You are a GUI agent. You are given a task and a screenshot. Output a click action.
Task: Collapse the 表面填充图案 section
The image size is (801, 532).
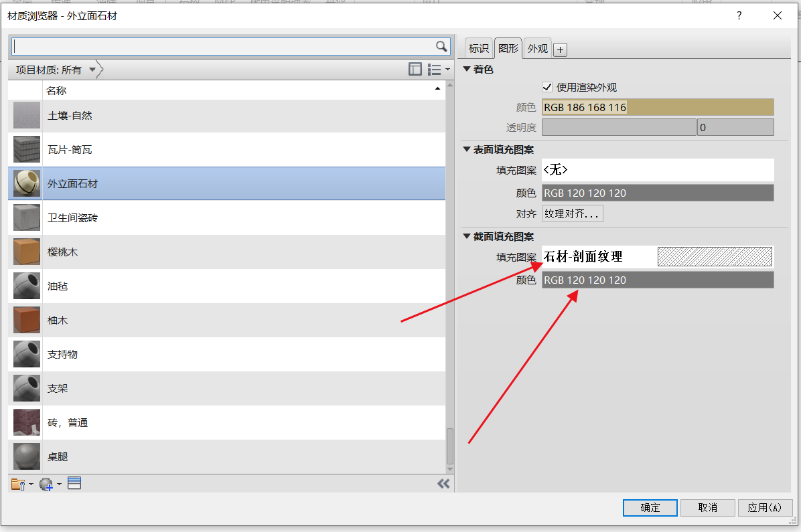(467, 150)
